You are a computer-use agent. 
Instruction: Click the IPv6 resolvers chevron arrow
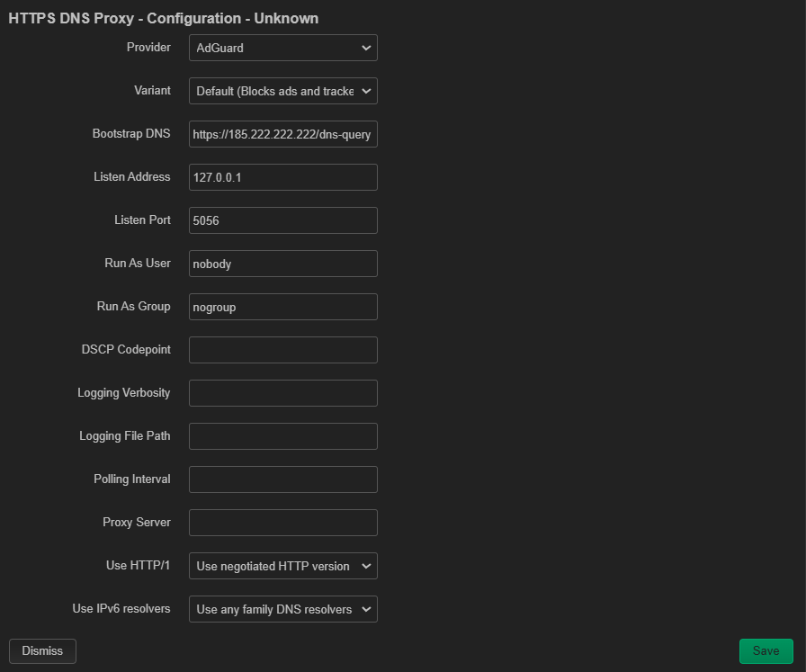tap(366, 609)
